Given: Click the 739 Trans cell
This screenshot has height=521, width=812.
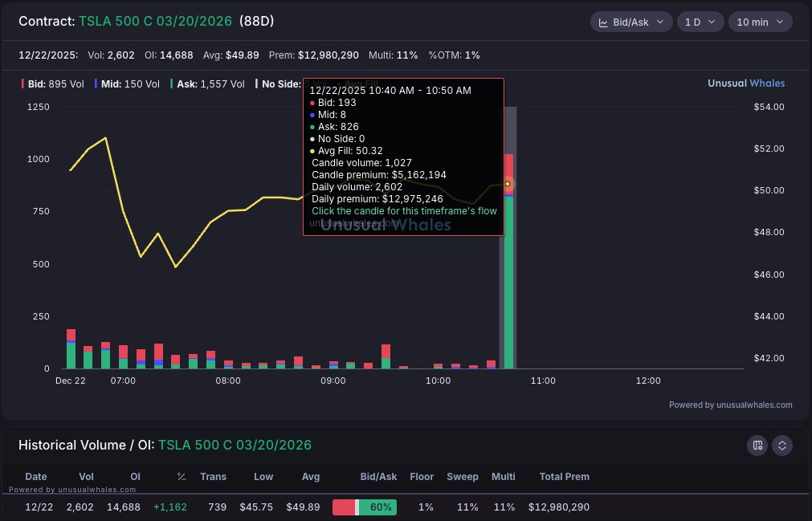Looking at the screenshot, I should pos(217,507).
